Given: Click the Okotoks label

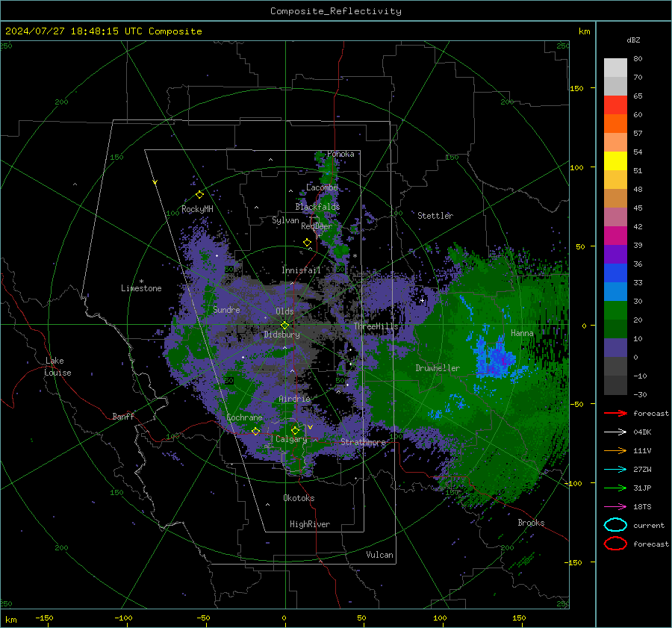Looking at the screenshot, I should point(299,498).
